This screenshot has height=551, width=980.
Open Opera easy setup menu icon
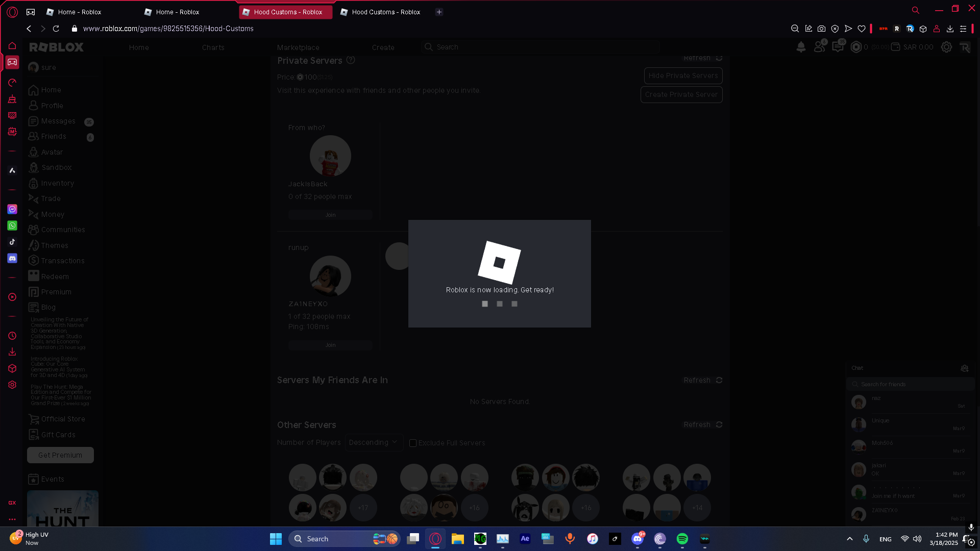pos(963,29)
